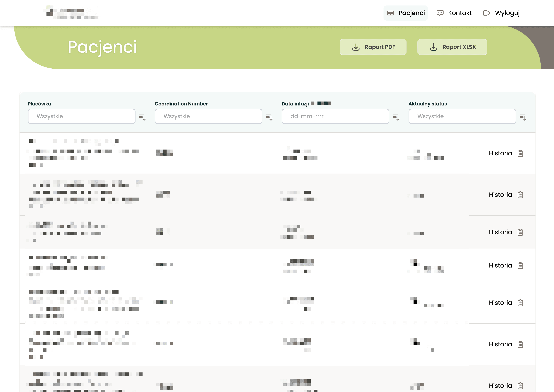Open Historia link in third patient row
The image size is (554, 392).
pyautogui.click(x=500, y=232)
